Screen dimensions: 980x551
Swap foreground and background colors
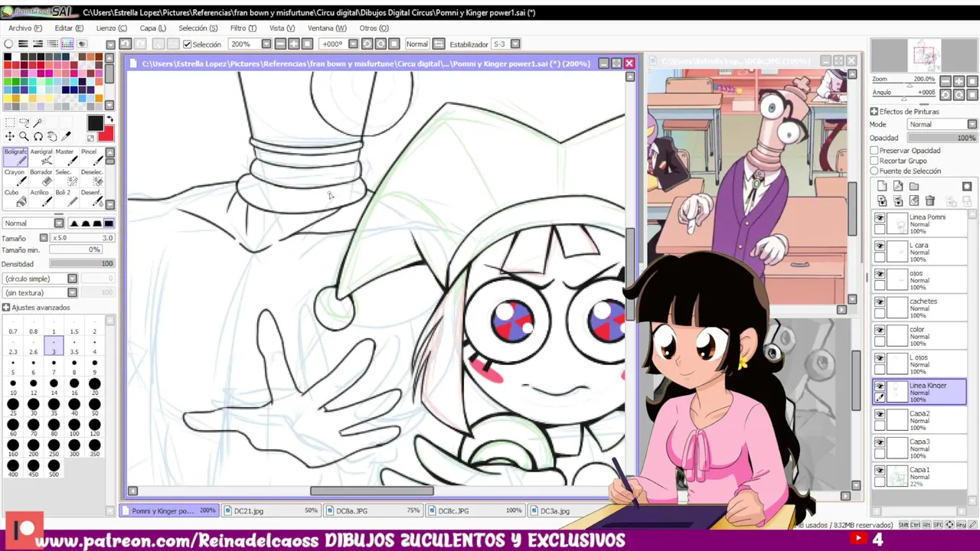(109, 120)
